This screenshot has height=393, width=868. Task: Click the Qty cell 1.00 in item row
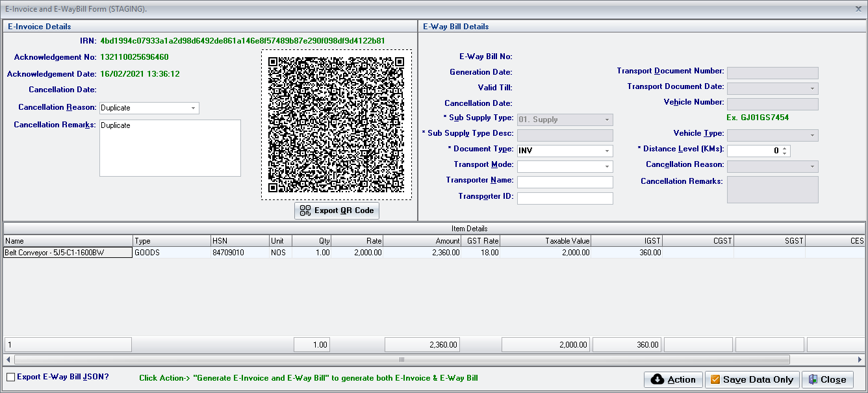coord(312,253)
